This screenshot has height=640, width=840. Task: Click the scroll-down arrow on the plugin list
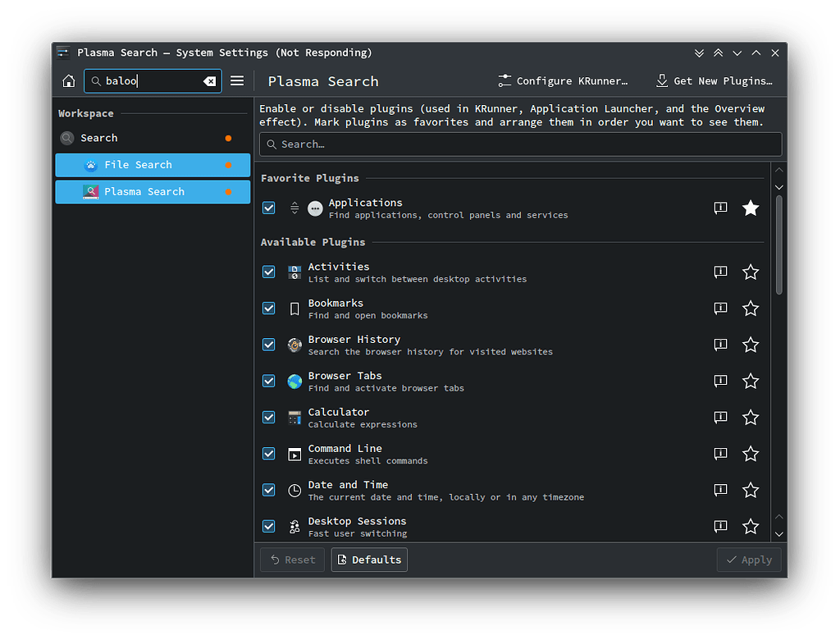778,534
